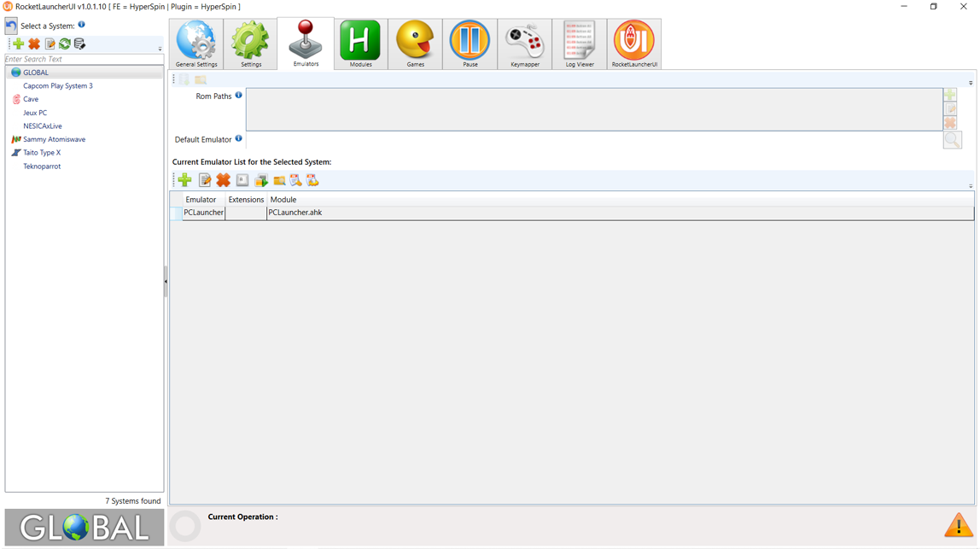
Task: Edit the selected emulator in the list
Action: (x=205, y=180)
